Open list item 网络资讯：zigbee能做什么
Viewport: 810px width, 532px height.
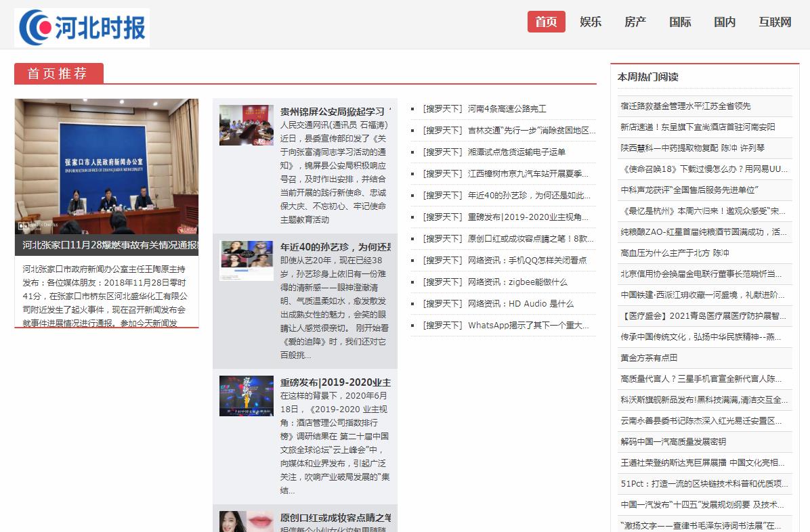[x=517, y=282]
